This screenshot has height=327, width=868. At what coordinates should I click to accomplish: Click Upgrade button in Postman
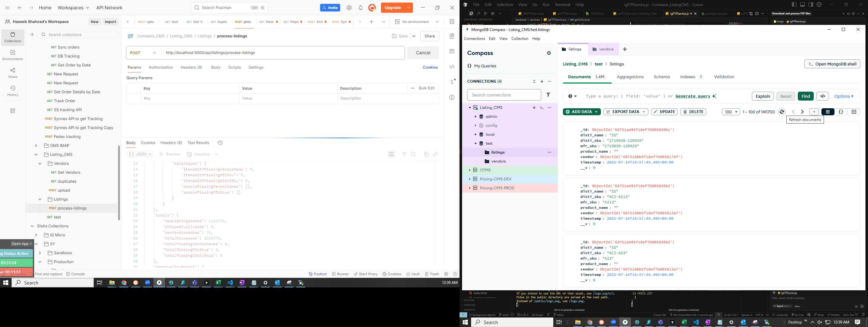(x=393, y=8)
